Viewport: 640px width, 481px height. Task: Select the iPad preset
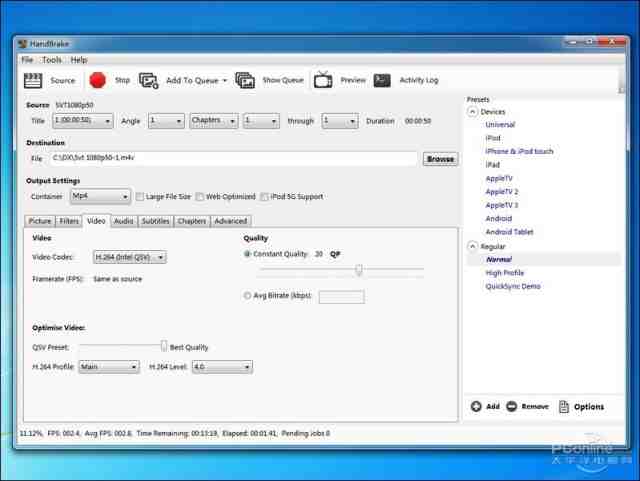493,165
